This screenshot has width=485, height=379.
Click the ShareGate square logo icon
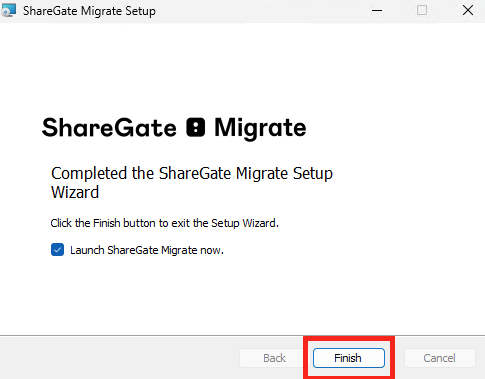pyautogui.click(x=196, y=127)
